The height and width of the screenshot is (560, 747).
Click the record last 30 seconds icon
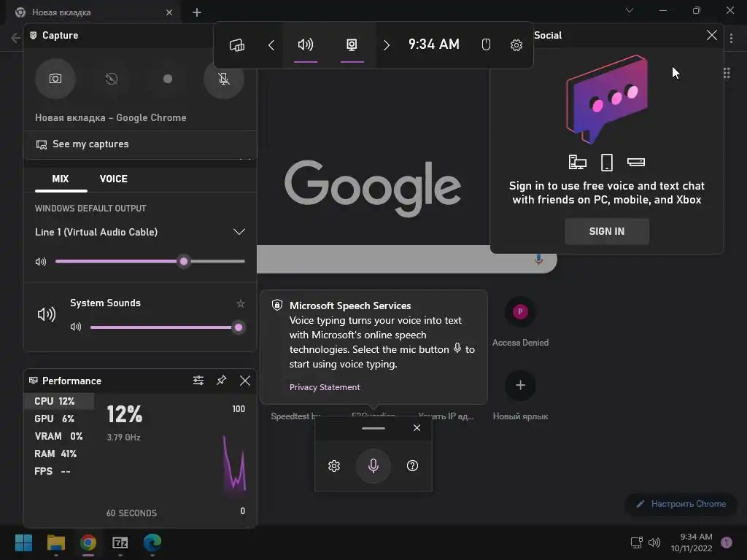click(112, 79)
